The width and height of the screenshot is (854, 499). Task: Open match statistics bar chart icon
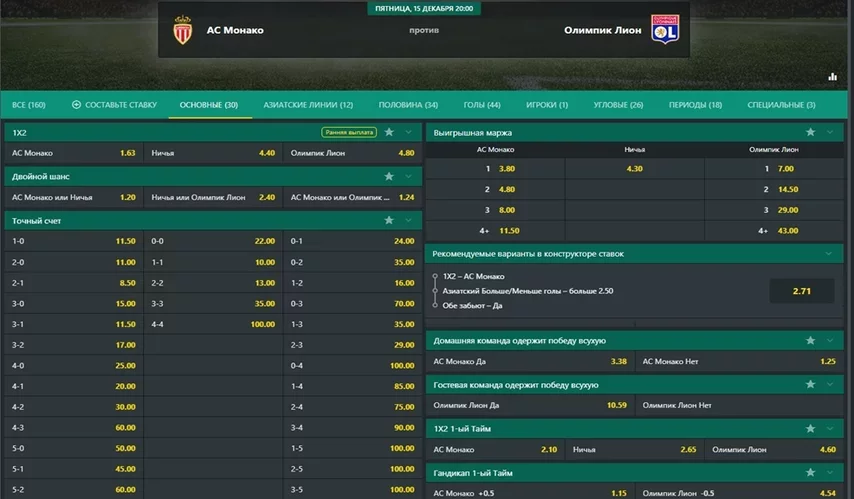point(832,77)
